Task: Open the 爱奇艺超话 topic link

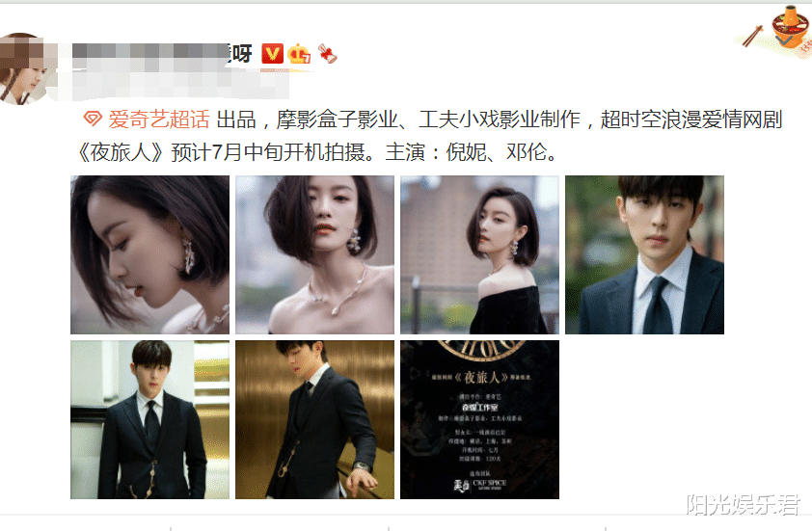Action: [158, 119]
